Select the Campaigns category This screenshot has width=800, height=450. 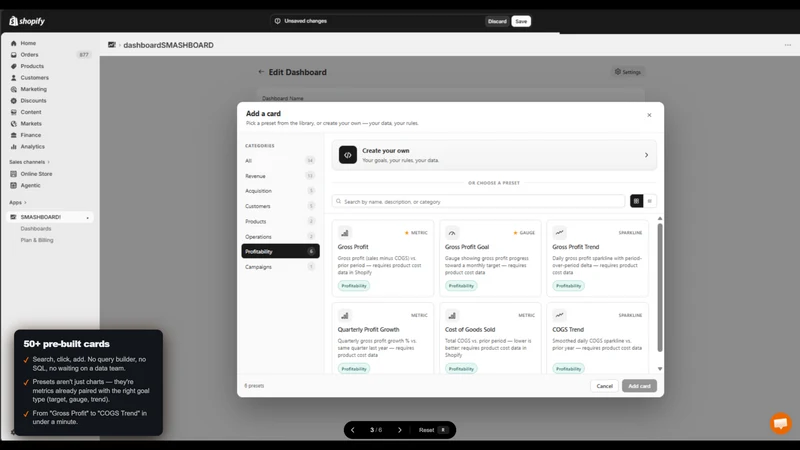tap(280, 267)
